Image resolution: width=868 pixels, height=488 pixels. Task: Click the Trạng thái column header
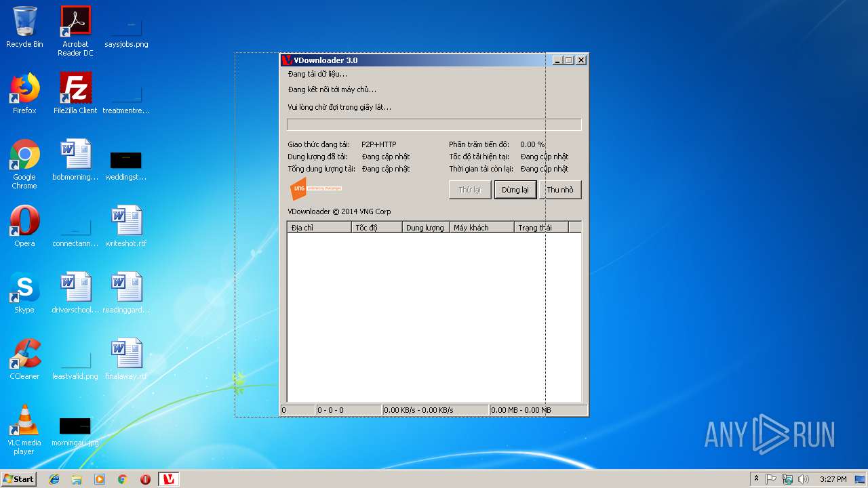541,228
